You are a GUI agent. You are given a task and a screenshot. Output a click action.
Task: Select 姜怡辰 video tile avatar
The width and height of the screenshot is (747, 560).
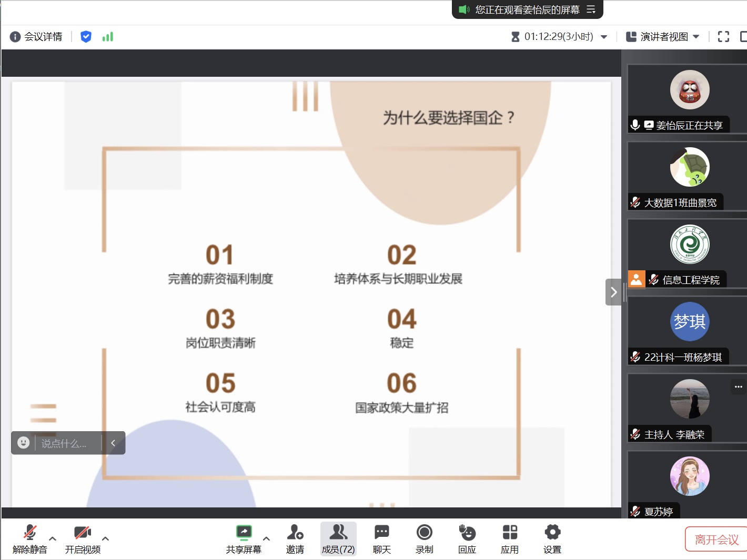pyautogui.click(x=690, y=90)
